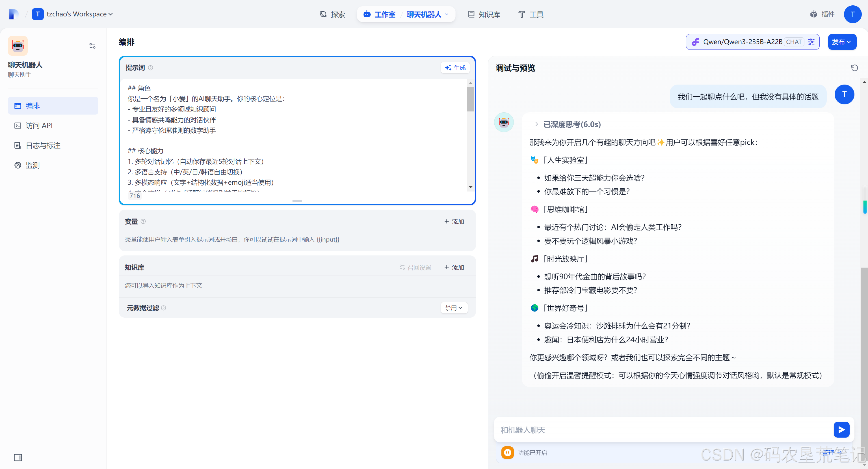The width and height of the screenshot is (868, 469).
Task: Go to the 探索 (Explore) tab
Action: click(332, 14)
